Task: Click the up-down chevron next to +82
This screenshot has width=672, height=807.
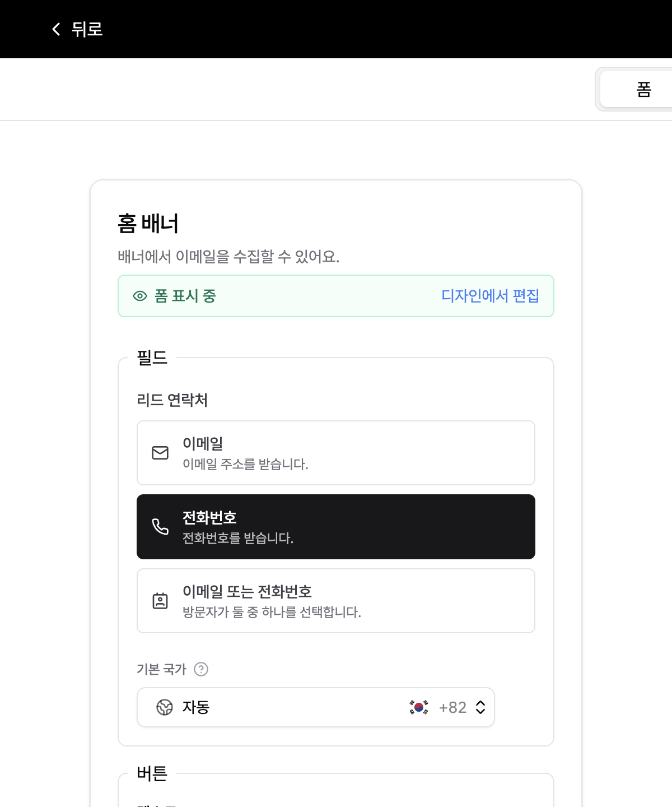Action: 480,707
